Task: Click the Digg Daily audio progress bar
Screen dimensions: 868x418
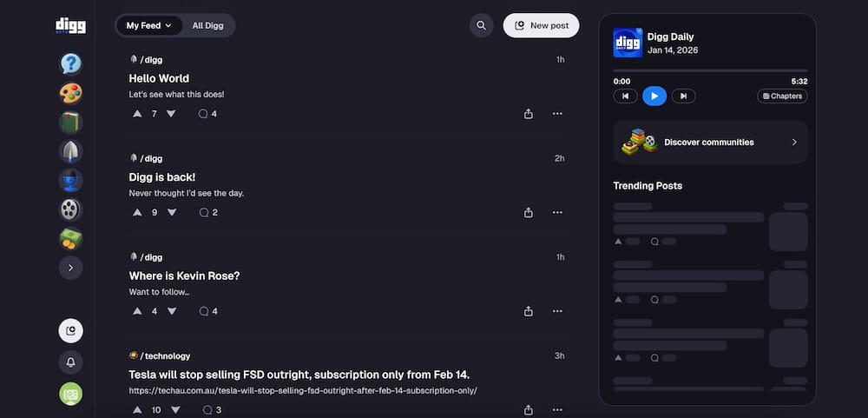Action: 710,70
